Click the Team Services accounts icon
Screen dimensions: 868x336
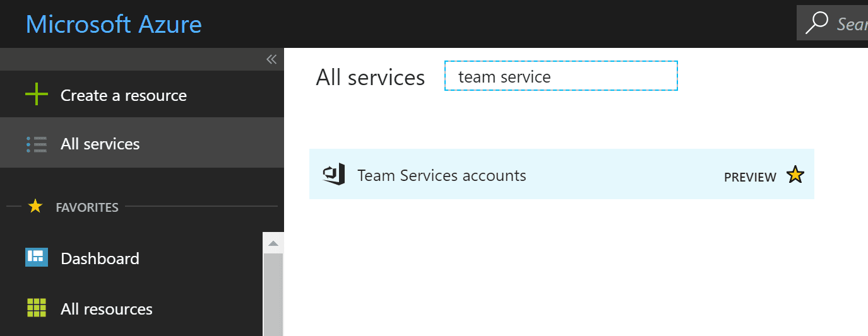[333, 174]
